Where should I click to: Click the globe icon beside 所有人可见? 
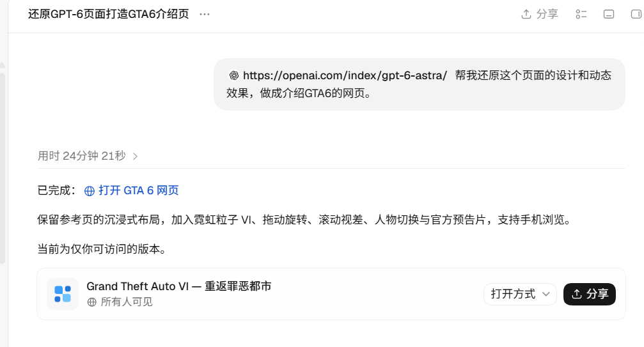(x=92, y=302)
